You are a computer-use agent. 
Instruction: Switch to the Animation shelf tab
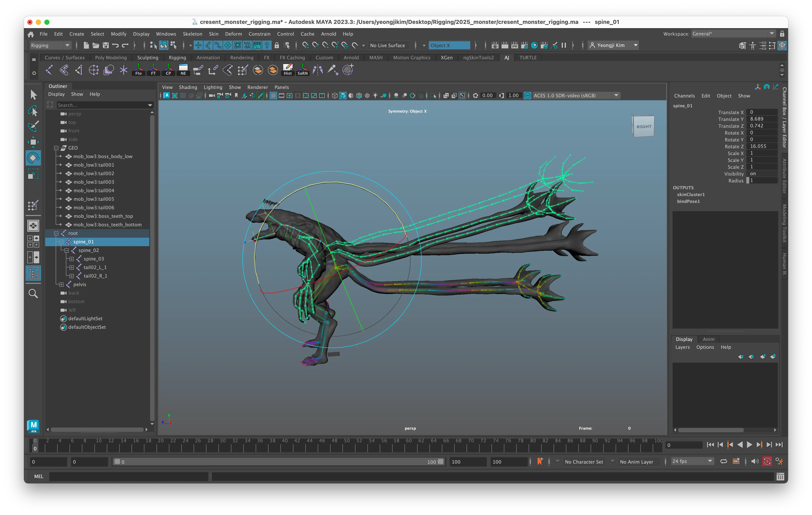click(208, 58)
